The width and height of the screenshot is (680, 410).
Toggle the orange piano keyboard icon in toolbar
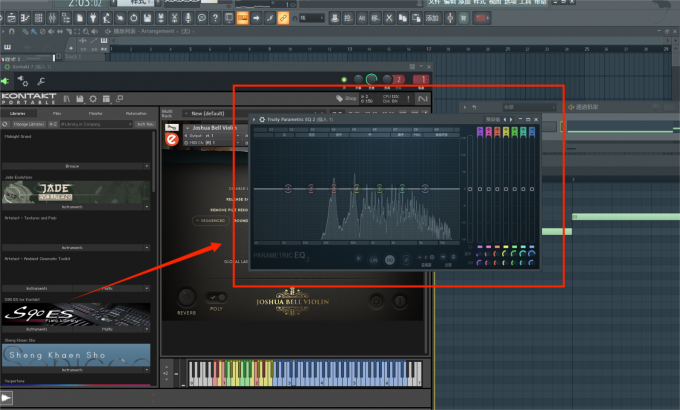coord(242,18)
